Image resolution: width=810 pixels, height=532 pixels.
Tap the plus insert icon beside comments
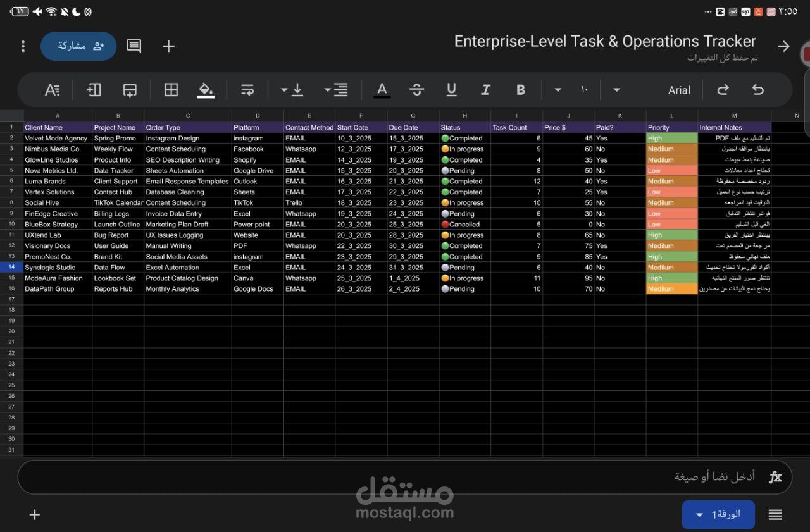(x=168, y=46)
